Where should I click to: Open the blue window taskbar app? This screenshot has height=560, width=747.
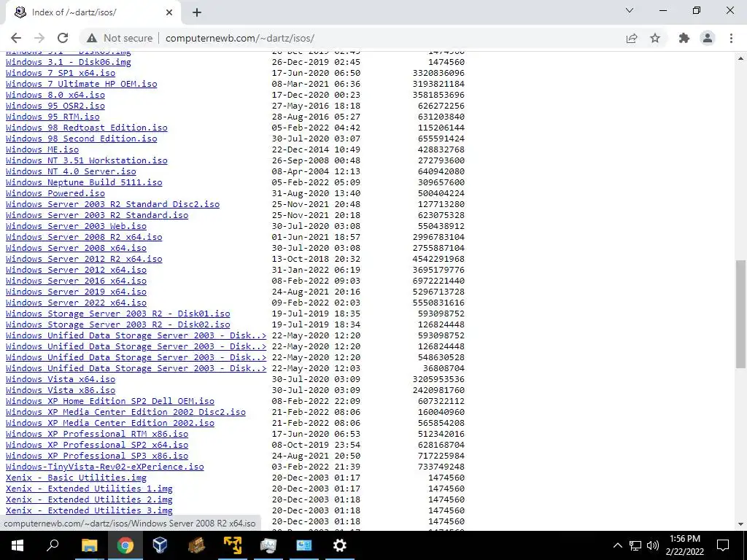coord(304,545)
